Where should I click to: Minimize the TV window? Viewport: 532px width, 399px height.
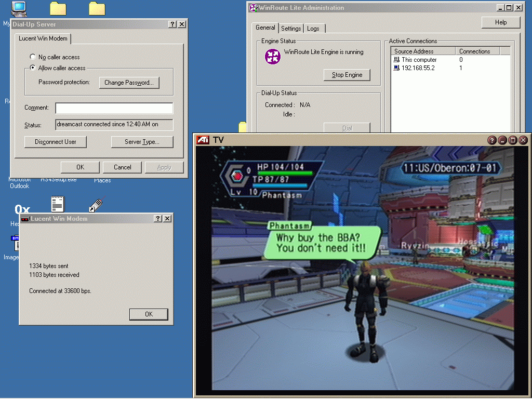point(502,140)
